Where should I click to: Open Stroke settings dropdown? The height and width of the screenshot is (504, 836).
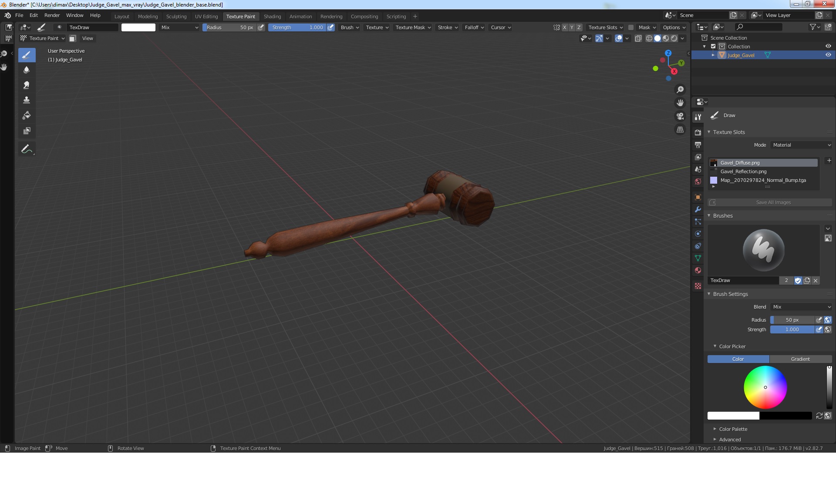pyautogui.click(x=447, y=27)
